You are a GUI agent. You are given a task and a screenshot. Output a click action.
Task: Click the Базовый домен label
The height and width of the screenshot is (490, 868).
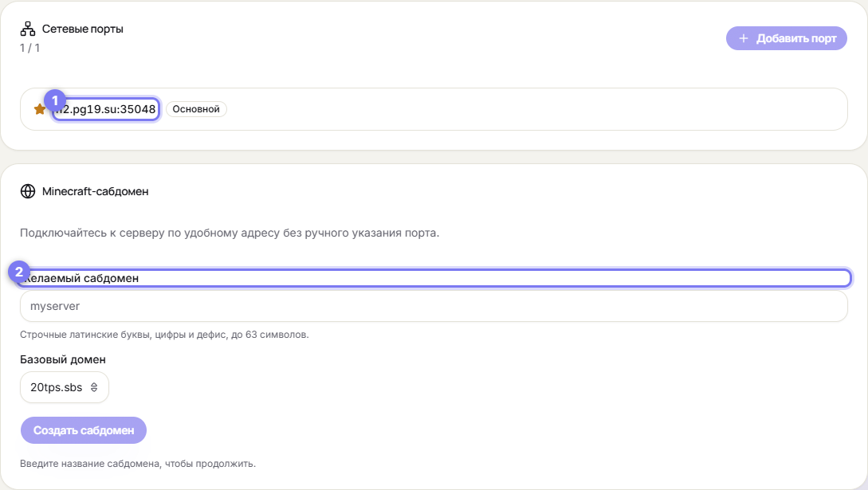coord(62,359)
